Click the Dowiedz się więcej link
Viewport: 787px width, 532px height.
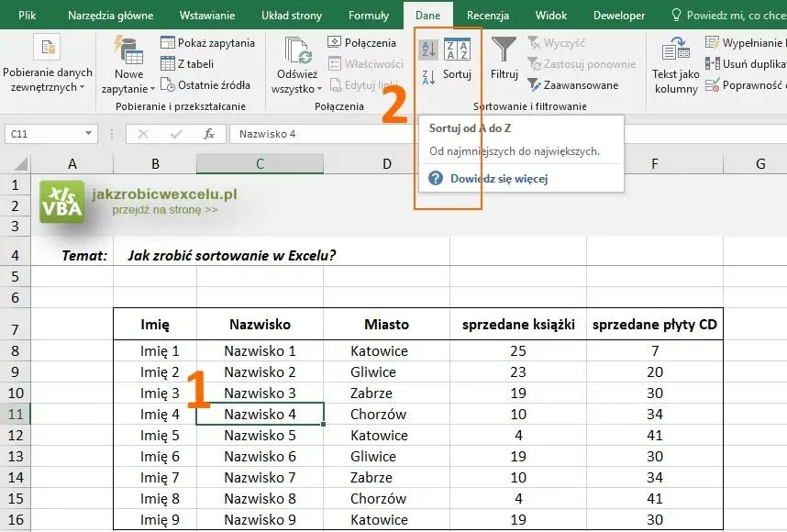498,179
